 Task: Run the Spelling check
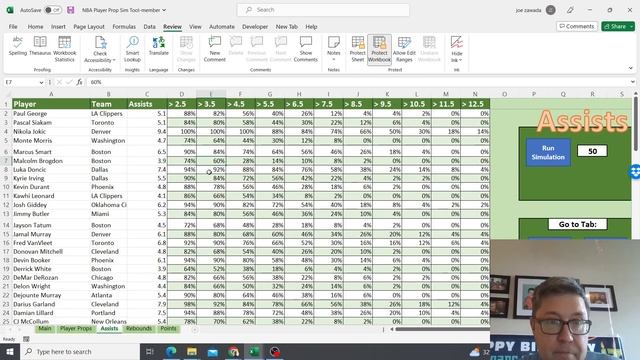[18, 46]
